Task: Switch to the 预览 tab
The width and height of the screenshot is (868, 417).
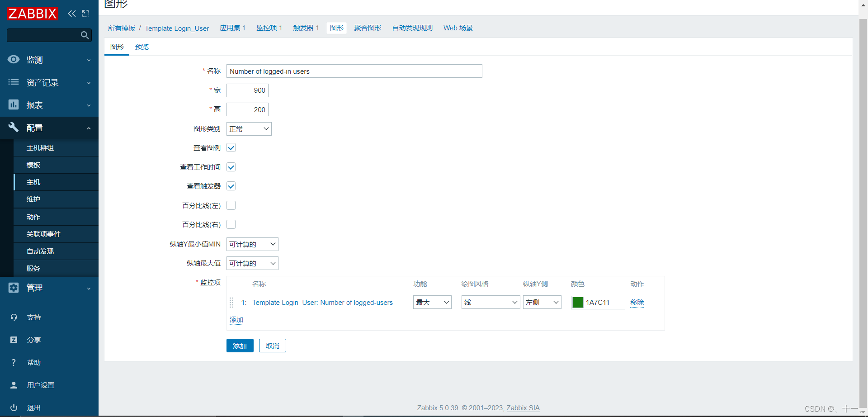Action: coord(142,47)
